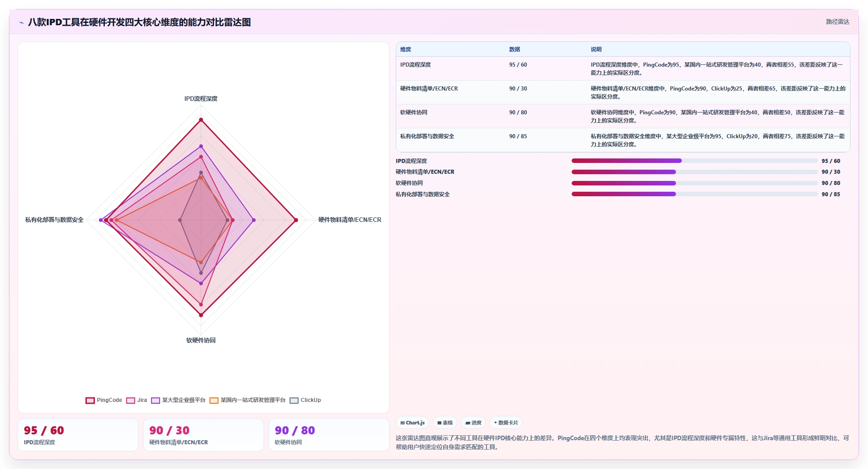
Task: Toggle the PingCode series in the legend
Action: (104, 400)
